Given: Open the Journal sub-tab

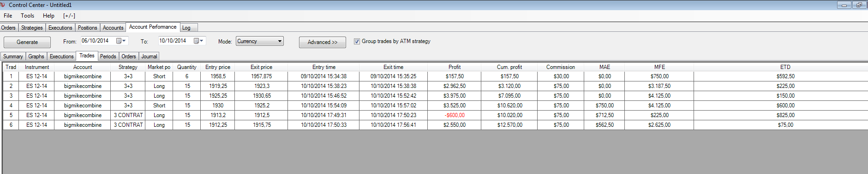Looking at the screenshot, I should pyautogui.click(x=149, y=56).
